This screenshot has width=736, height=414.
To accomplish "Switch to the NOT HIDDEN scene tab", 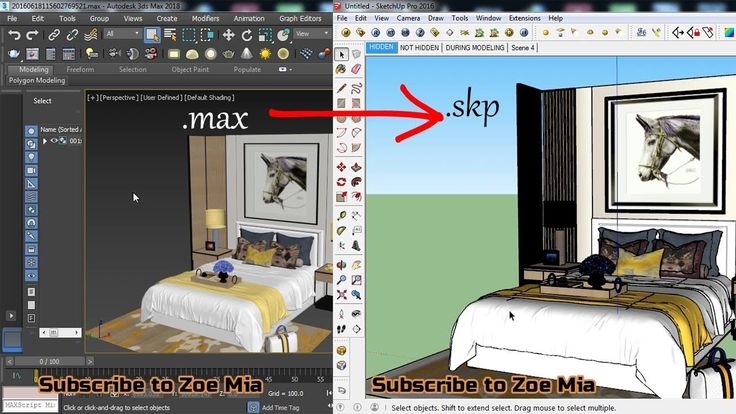I will [x=419, y=48].
